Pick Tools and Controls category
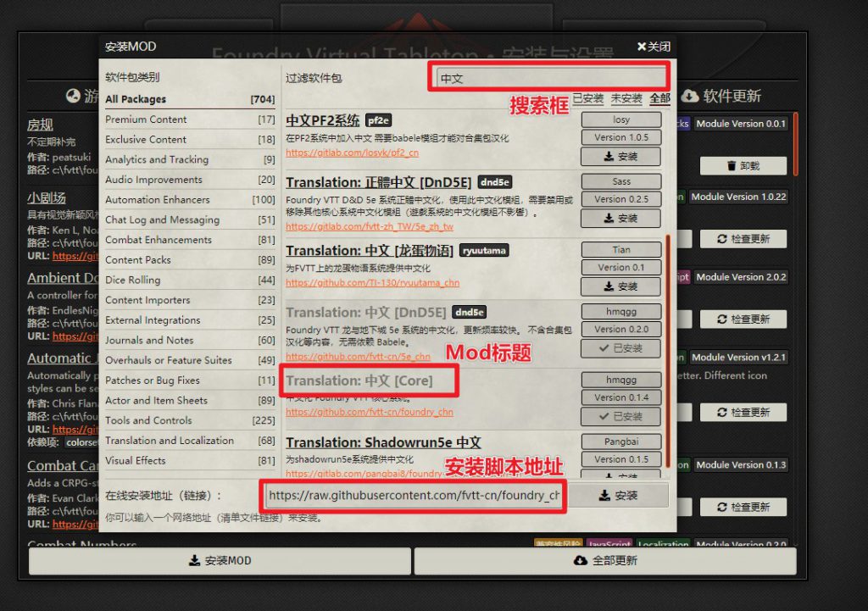Viewport: 868px width, 611px height. [x=190, y=420]
